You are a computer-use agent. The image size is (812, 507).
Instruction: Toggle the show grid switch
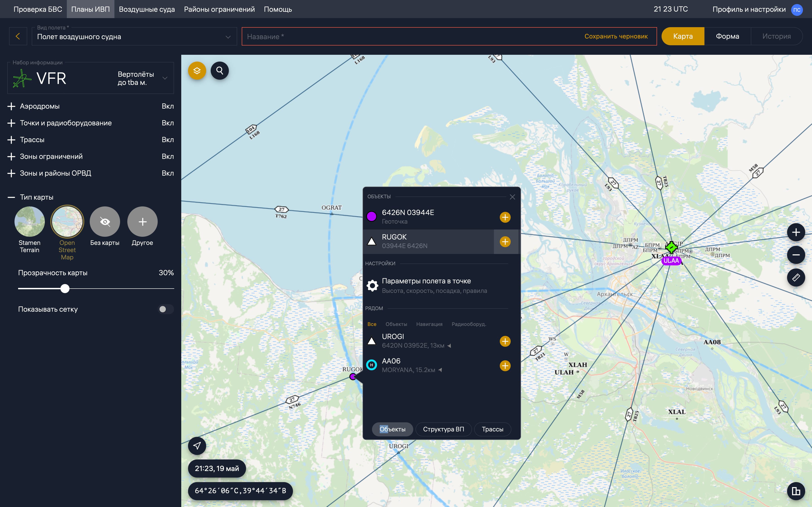click(166, 309)
